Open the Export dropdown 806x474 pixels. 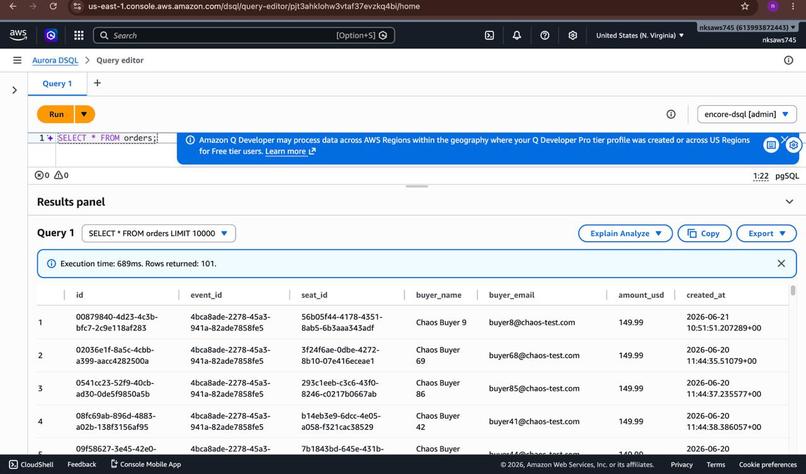click(766, 233)
